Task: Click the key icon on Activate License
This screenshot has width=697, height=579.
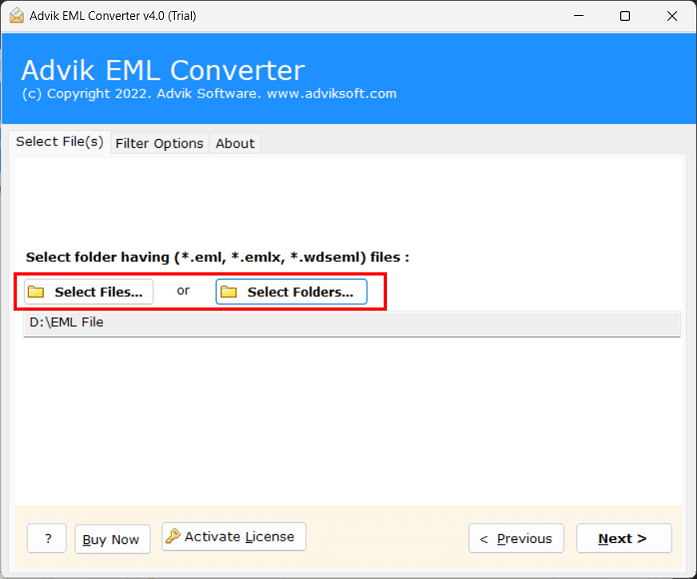Action: 173,536
